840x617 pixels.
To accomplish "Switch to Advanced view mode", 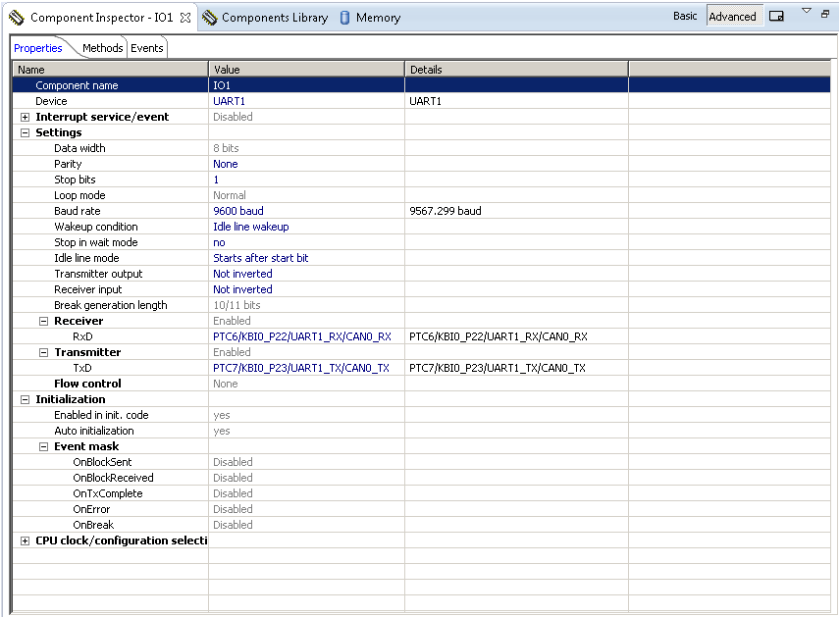I will 732,17.
